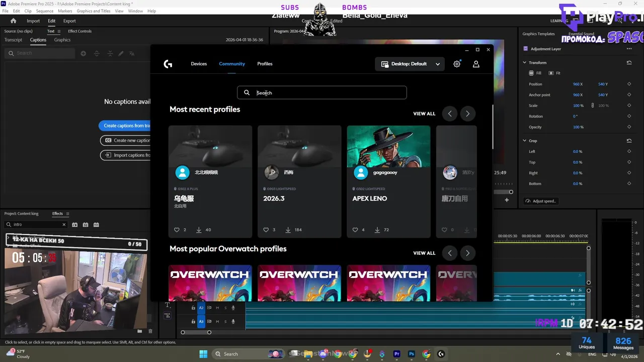Toggle the Rotation keyframe diamond
The height and width of the screenshot is (362, 644).
point(629,116)
